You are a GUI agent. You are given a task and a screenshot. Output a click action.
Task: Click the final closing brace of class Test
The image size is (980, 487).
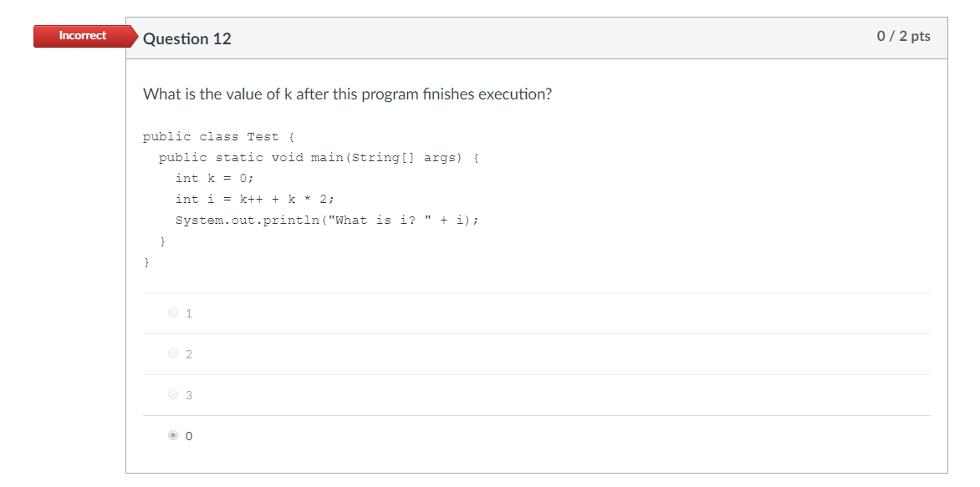pos(146,262)
